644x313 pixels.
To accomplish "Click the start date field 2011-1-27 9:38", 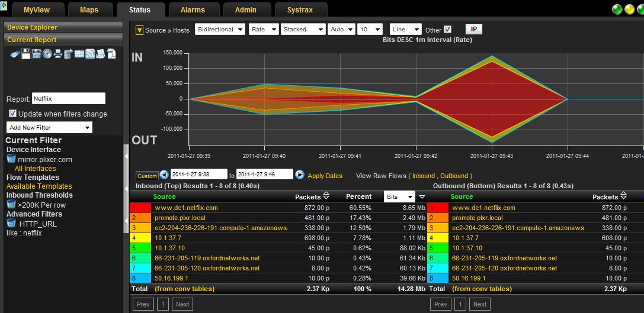I will point(199,175).
